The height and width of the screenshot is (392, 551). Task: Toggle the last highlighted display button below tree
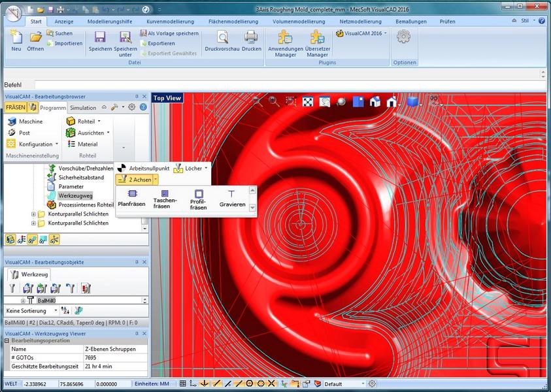click(x=54, y=240)
